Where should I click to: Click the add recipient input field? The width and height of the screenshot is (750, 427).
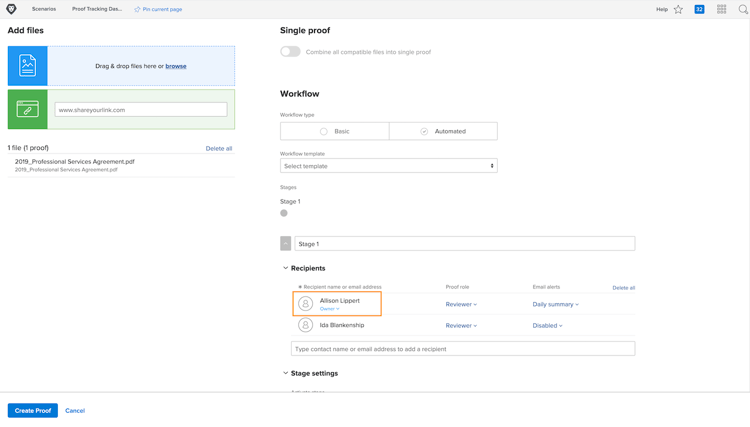click(x=462, y=348)
